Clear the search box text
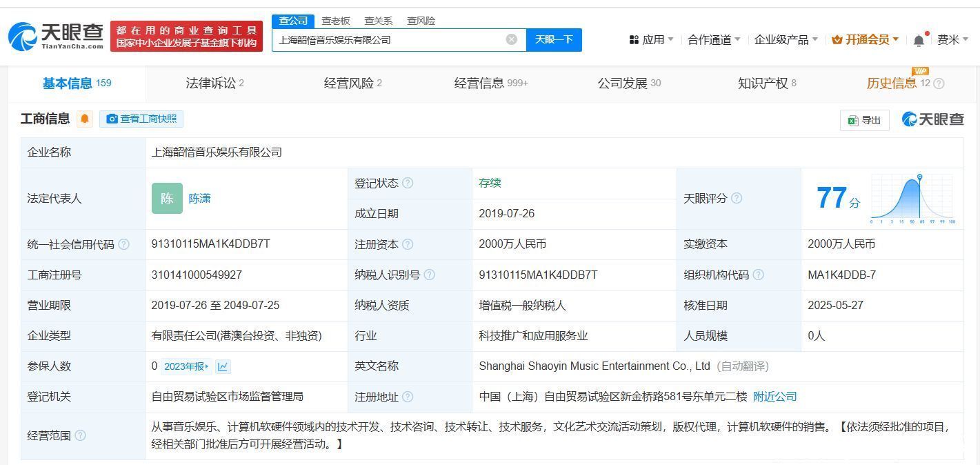Screen dimensions: 980x465 pyautogui.click(x=512, y=39)
